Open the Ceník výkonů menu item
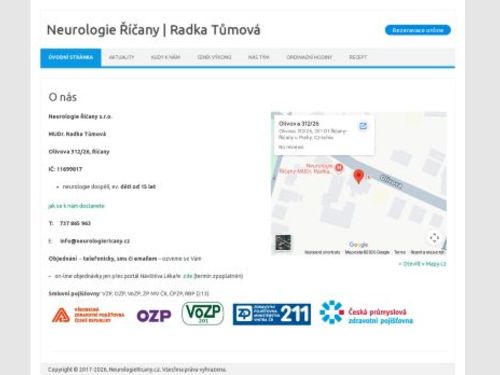The image size is (500, 375). click(214, 57)
